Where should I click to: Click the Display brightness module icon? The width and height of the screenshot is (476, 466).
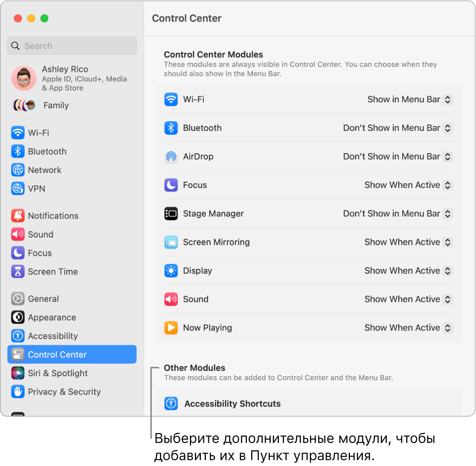pyautogui.click(x=171, y=270)
